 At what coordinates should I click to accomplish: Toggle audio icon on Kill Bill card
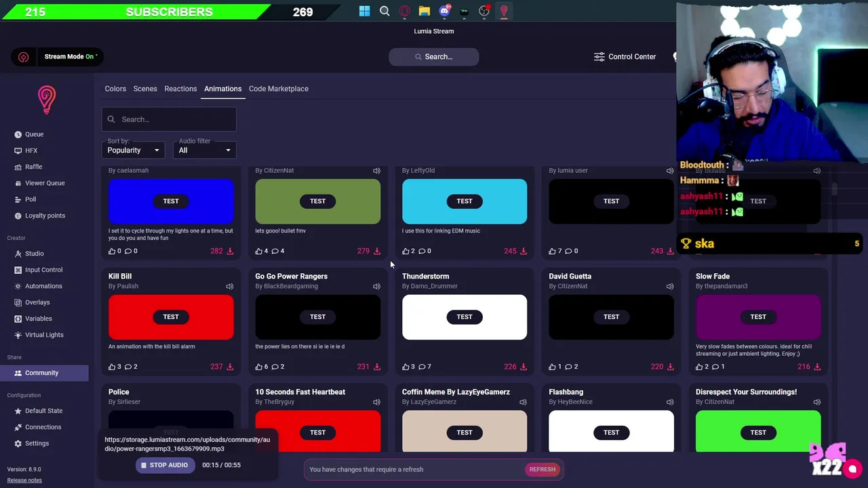(x=230, y=286)
